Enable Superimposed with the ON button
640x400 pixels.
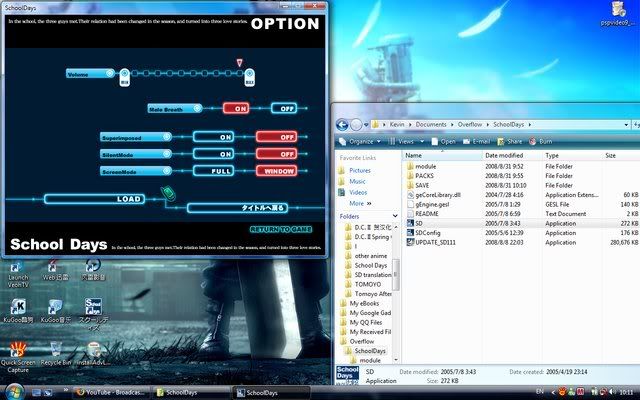[226, 137]
